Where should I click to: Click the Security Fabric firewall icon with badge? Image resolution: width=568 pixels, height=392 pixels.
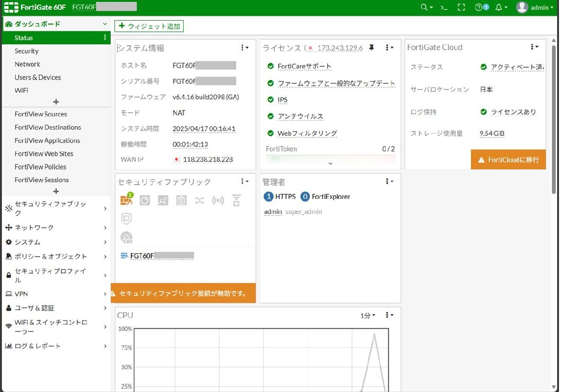pos(126,201)
